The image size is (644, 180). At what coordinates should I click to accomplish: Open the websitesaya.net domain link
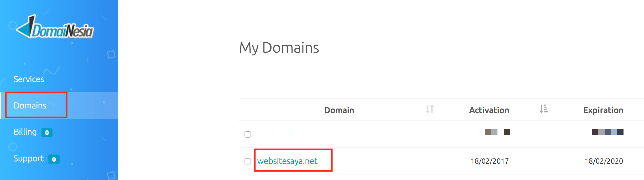click(x=287, y=161)
